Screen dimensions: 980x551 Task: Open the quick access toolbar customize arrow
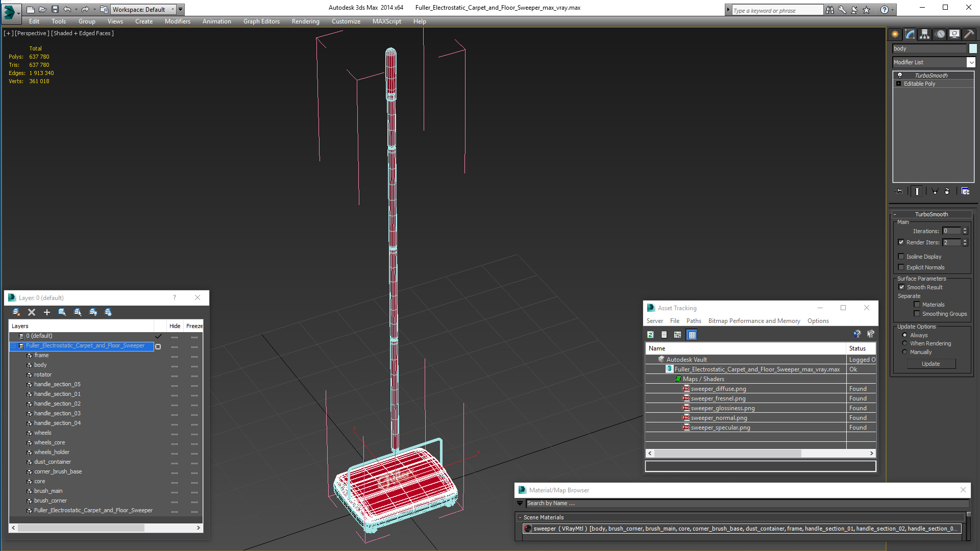point(181,9)
